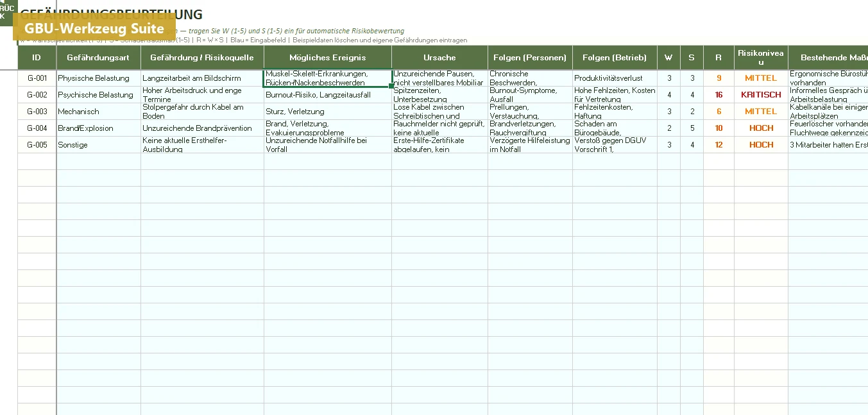868x415 pixels.
Task: Click the Risikoniveau column header
Action: pyautogui.click(x=761, y=58)
